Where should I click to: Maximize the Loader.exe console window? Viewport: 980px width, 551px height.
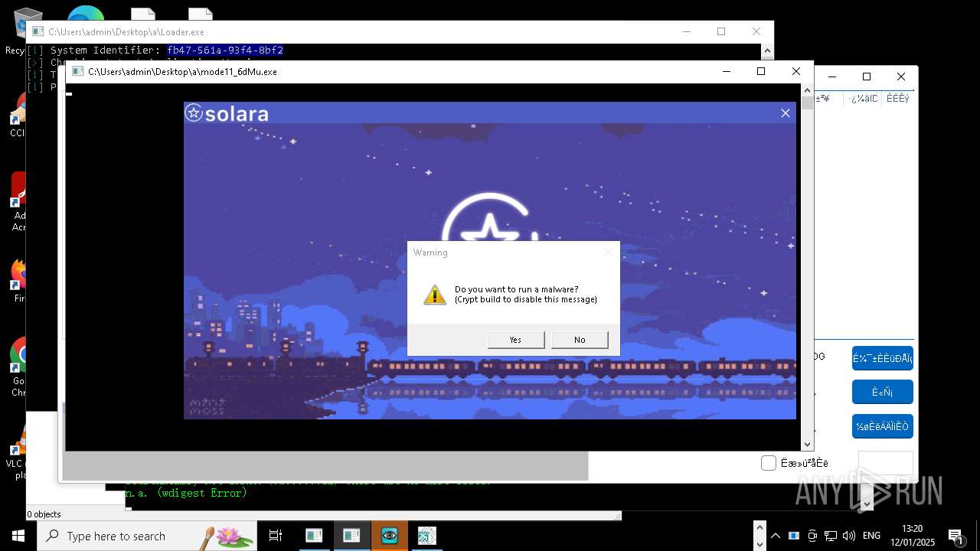click(x=721, y=31)
